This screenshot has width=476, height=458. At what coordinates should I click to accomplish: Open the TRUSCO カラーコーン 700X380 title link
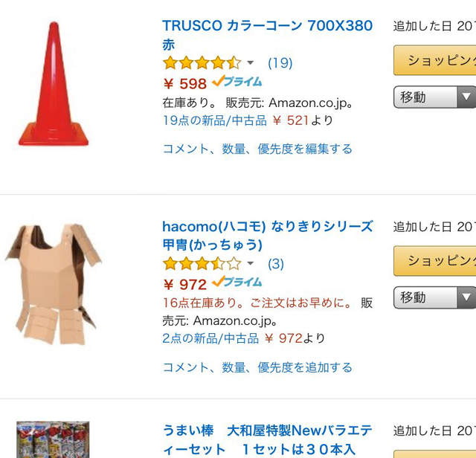tap(268, 35)
